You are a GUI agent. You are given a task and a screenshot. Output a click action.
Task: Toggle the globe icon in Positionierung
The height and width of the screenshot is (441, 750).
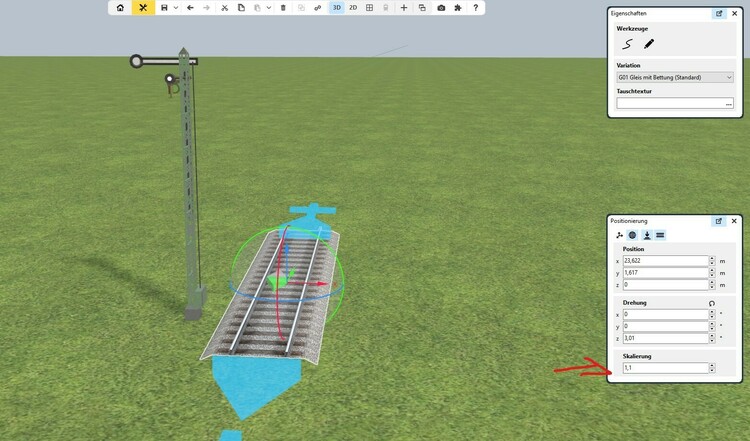[x=632, y=235]
